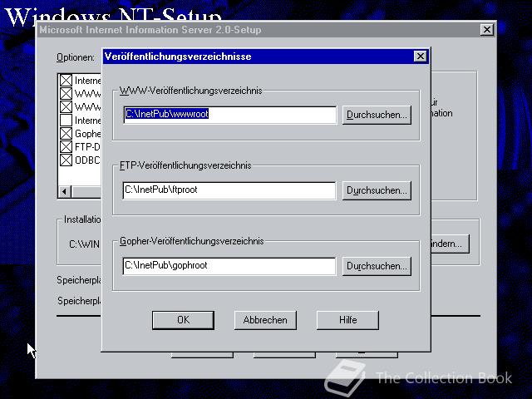Viewport: 532px width, 399px height.
Task: Browse for the WWW publishing directory
Action: [x=377, y=115]
